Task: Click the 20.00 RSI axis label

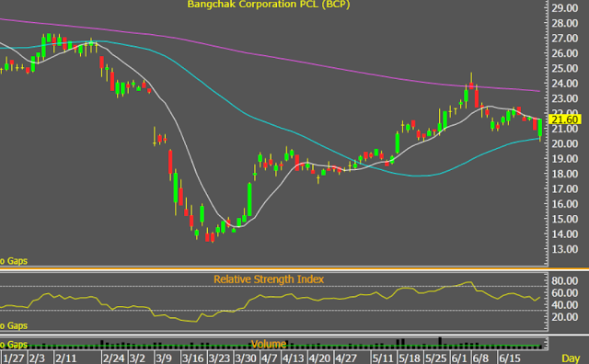Action: pos(564,317)
